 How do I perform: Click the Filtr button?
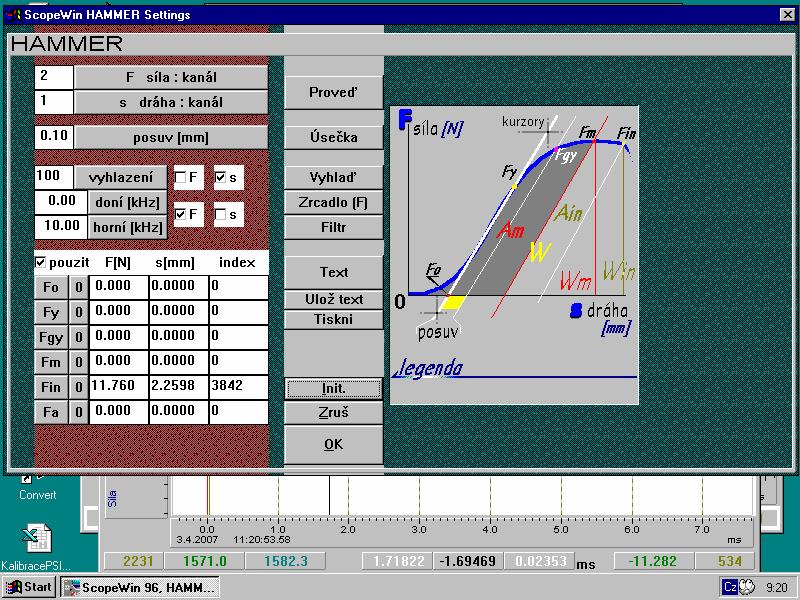tap(334, 227)
